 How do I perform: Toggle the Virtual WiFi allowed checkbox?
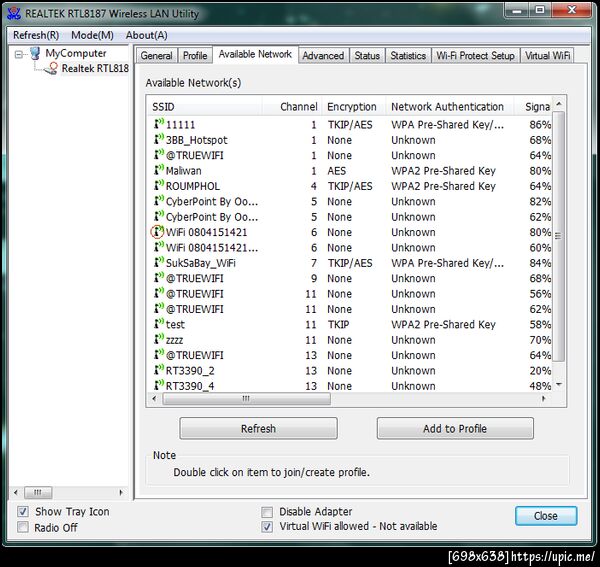coord(267,527)
